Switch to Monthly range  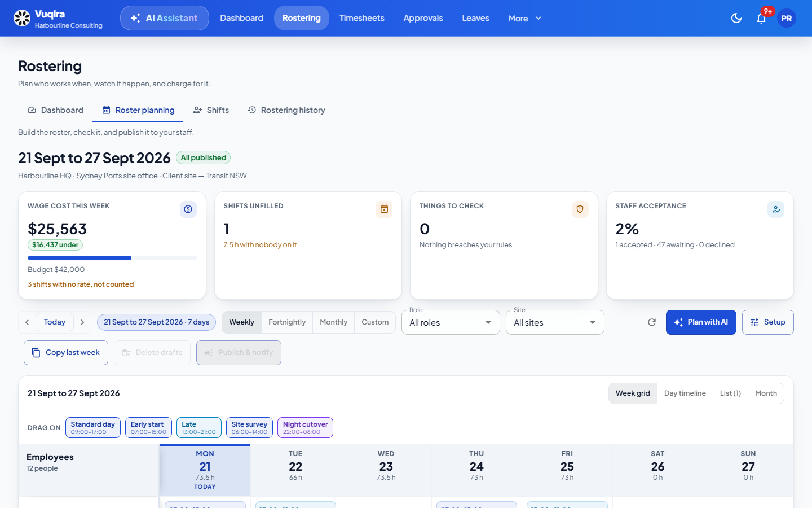[x=334, y=322]
